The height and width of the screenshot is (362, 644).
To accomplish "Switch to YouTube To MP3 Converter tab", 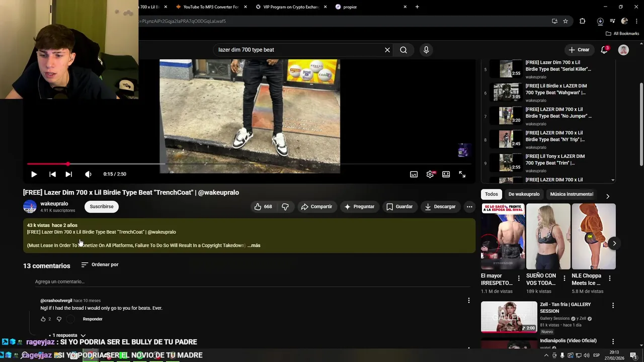I will 210,7.
